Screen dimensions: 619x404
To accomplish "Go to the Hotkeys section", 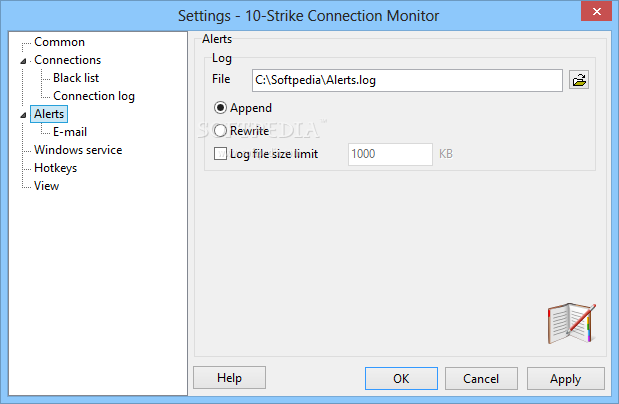I will [x=55, y=168].
